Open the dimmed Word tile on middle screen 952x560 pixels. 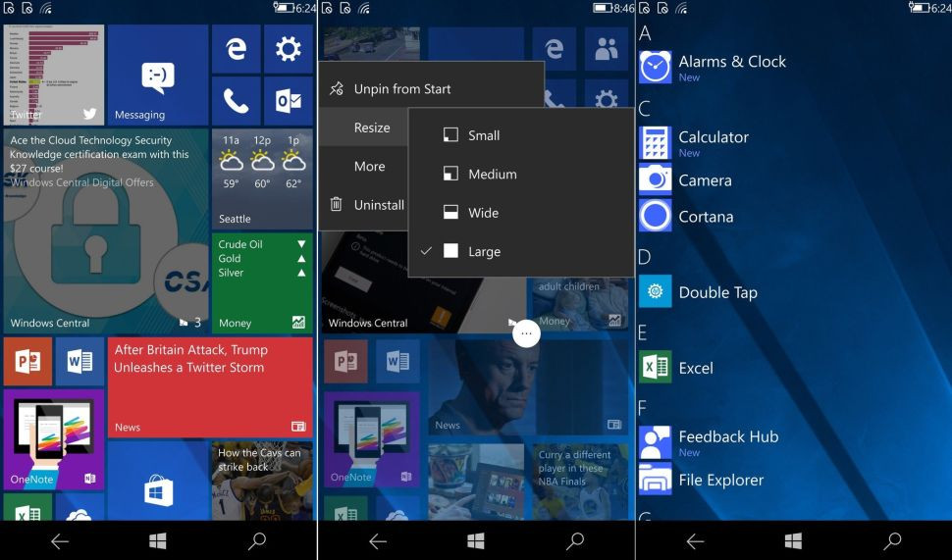coord(397,362)
